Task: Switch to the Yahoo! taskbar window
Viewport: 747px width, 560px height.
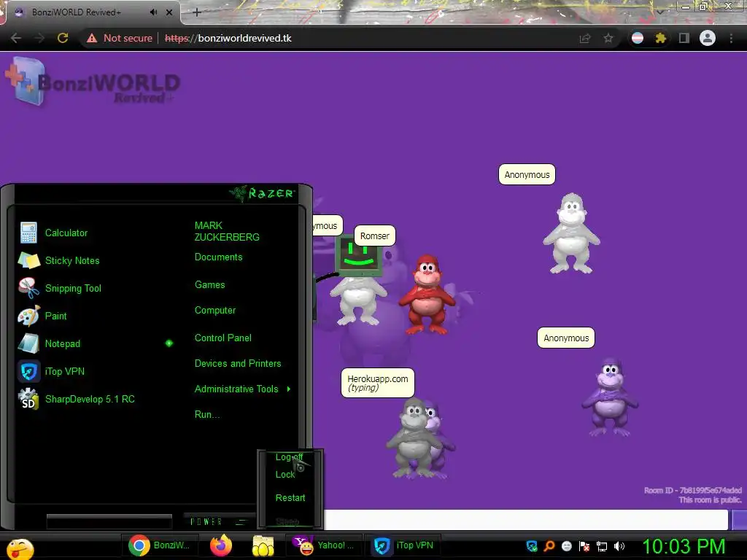Action: click(x=324, y=545)
